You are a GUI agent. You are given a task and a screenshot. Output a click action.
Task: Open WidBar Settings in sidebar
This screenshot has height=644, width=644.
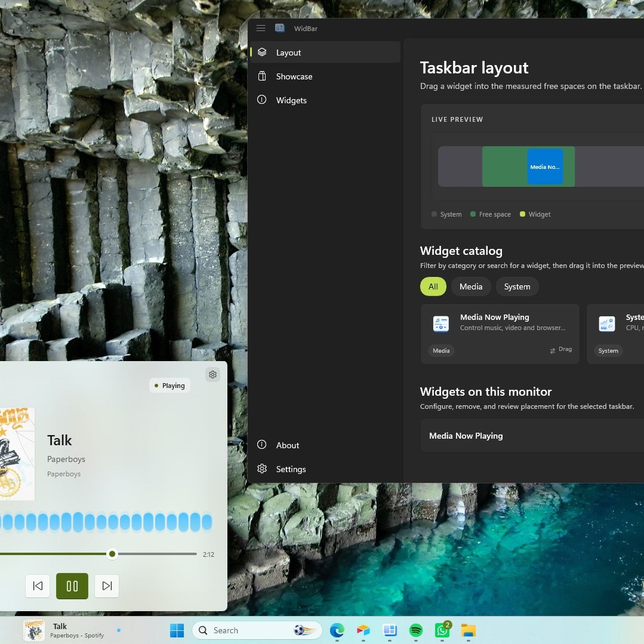click(325, 469)
